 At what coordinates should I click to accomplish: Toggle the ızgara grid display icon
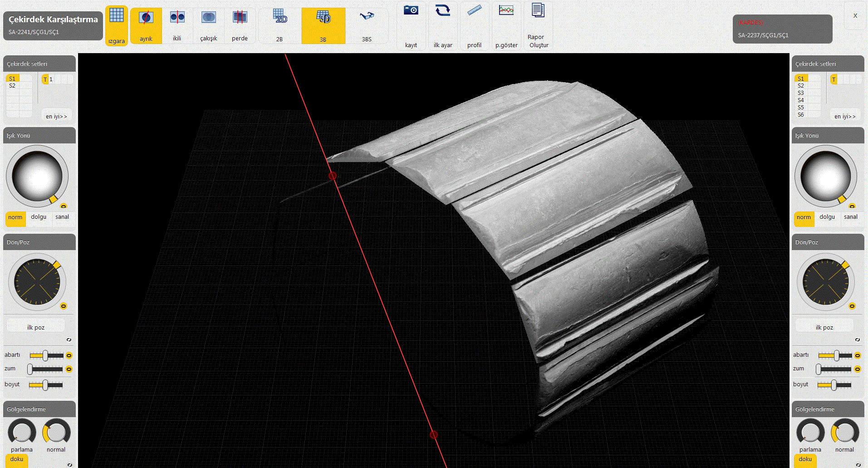pos(117,16)
